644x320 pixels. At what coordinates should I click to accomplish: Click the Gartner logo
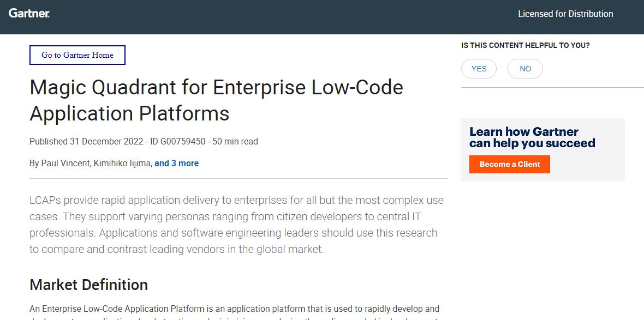tap(29, 13)
